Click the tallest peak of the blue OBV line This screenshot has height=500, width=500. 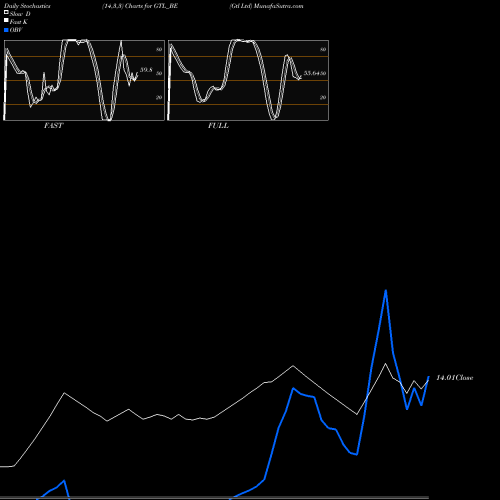pos(386,291)
